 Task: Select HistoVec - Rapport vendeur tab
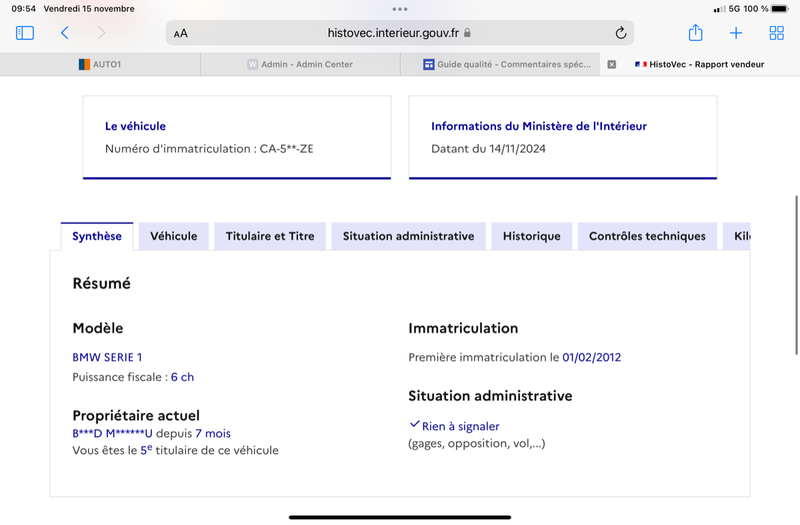(699, 64)
